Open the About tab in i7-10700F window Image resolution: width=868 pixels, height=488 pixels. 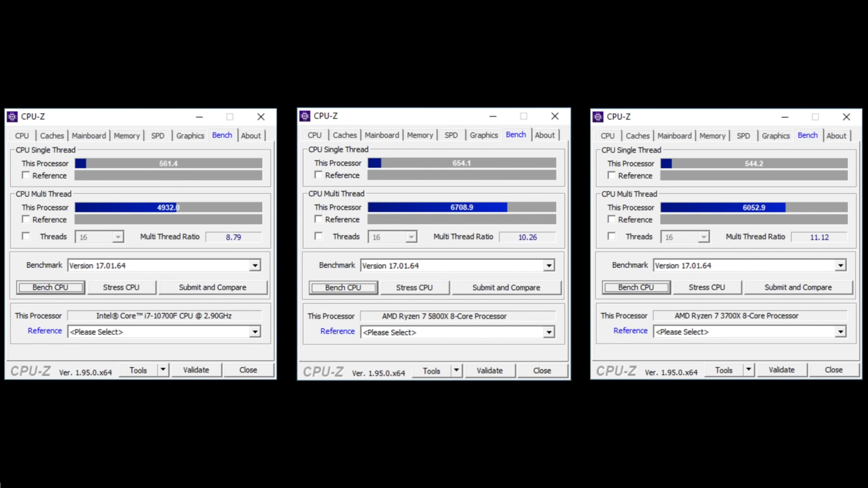[x=251, y=136]
